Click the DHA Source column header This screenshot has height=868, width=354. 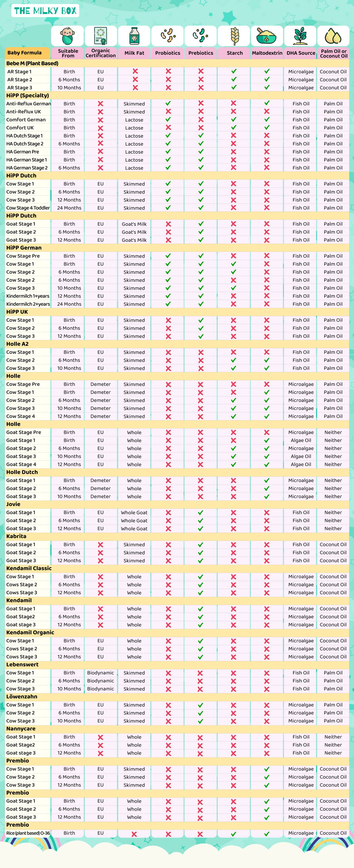(301, 53)
